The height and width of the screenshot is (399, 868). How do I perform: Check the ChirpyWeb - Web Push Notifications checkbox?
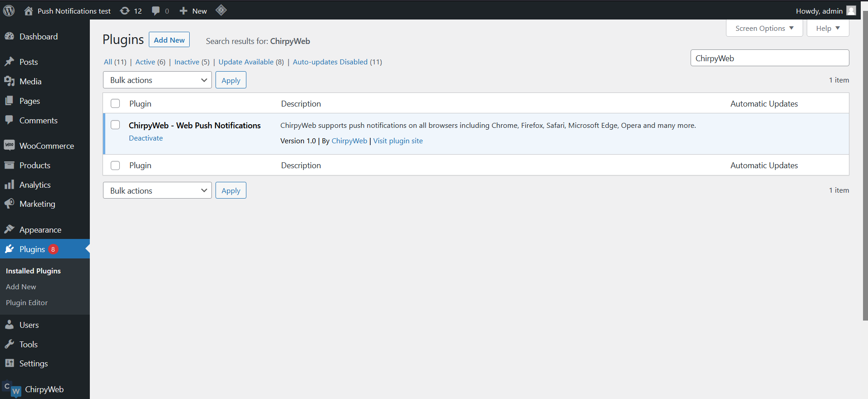tap(115, 125)
